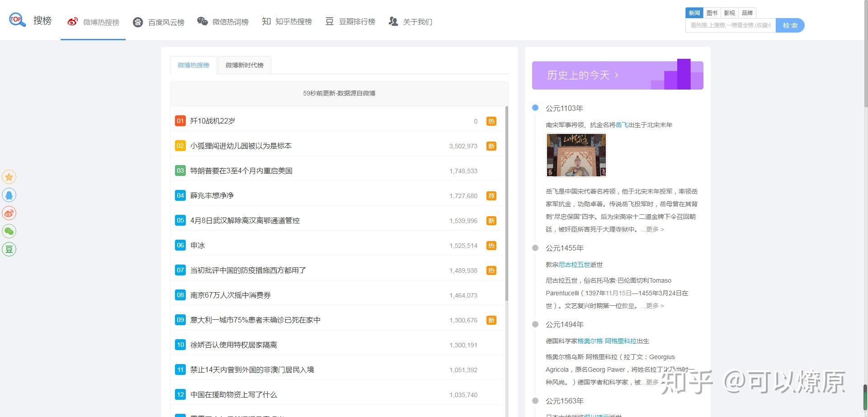Select the 图书 search category tab
The width and height of the screenshot is (868, 417).
pos(712,13)
